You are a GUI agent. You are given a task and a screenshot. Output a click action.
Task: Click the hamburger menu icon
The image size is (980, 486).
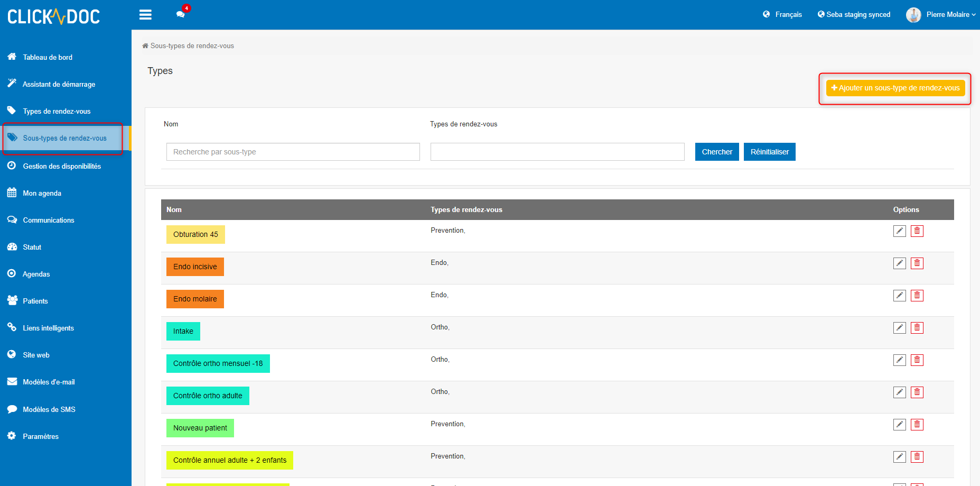[x=145, y=14]
